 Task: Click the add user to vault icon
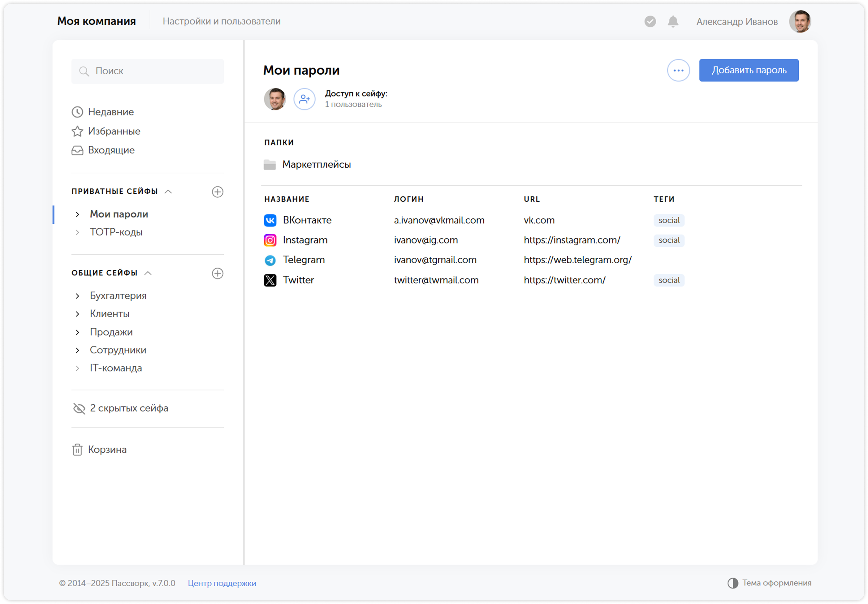(304, 99)
